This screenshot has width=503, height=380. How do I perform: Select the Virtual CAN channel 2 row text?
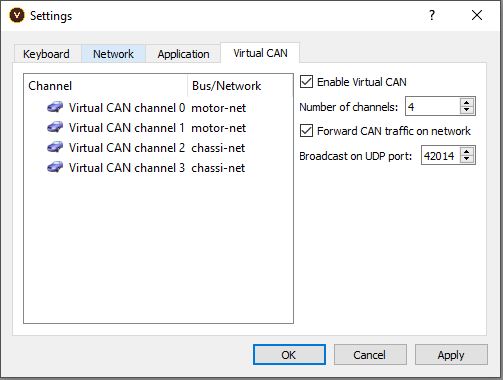click(127, 148)
